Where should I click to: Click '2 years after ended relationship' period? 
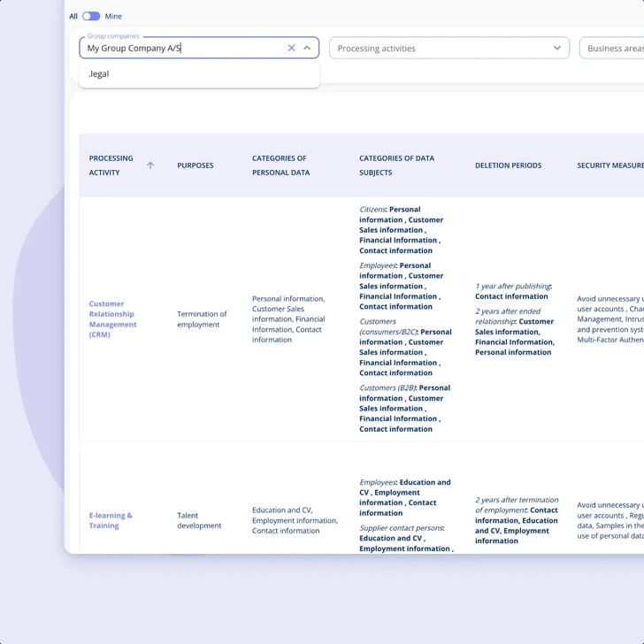(x=515, y=332)
